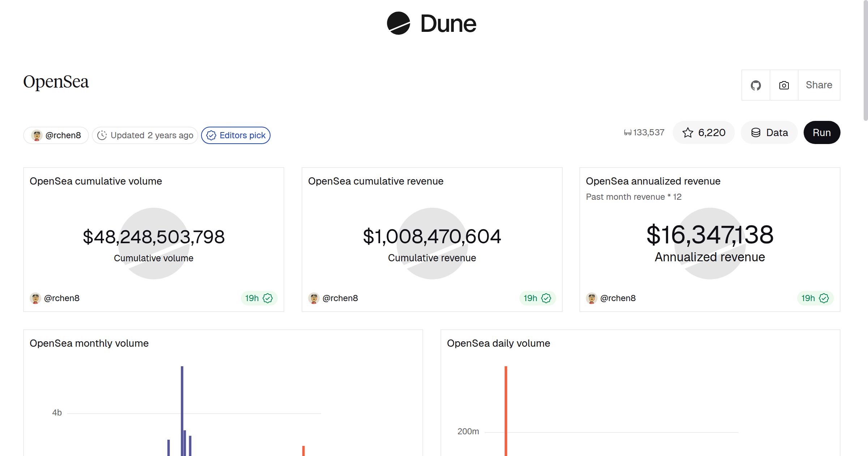Click the camera screenshot icon
Screen dimensions: 868x456
(x=783, y=85)
